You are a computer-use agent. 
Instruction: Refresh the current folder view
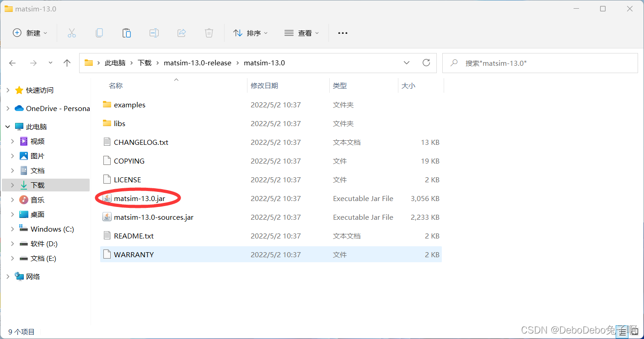tap(426, 63)
